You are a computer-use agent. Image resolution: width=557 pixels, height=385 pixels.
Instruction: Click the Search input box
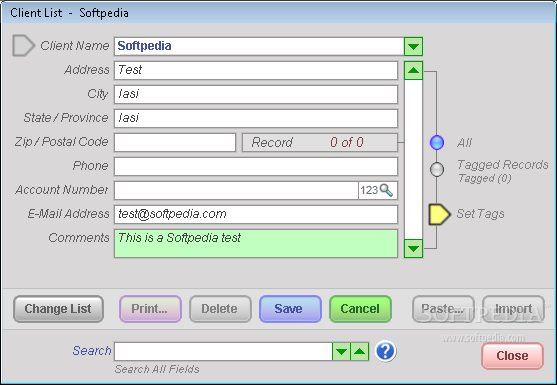point(223,352)
